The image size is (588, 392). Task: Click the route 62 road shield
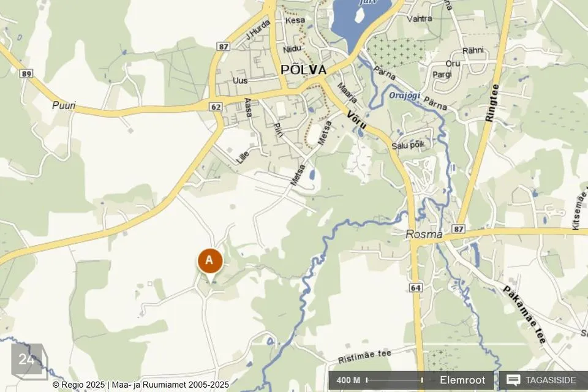click(216, 107)
